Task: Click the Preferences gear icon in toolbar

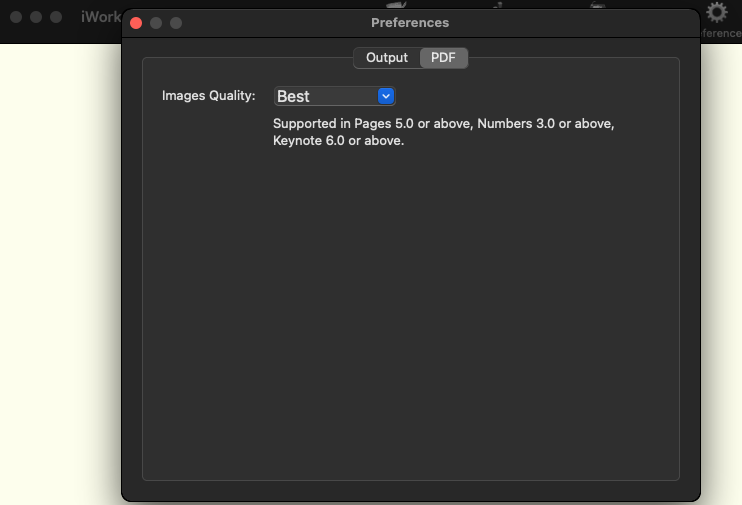Action: point(716,12)
